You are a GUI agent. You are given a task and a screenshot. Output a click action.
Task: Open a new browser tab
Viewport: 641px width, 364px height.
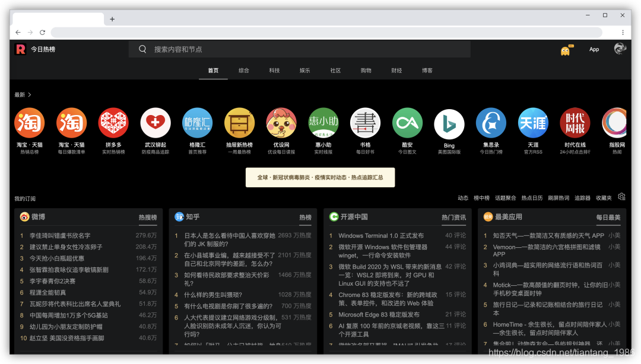112,19
